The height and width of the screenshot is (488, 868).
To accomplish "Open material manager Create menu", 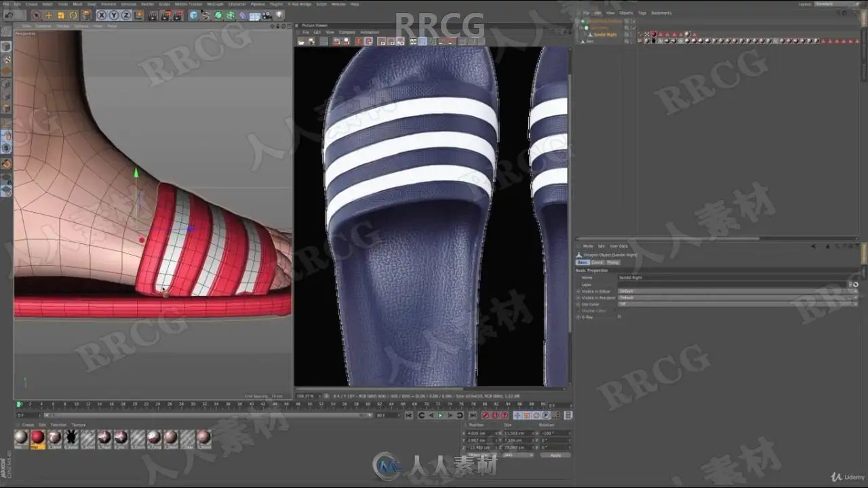I will [28, 425].
